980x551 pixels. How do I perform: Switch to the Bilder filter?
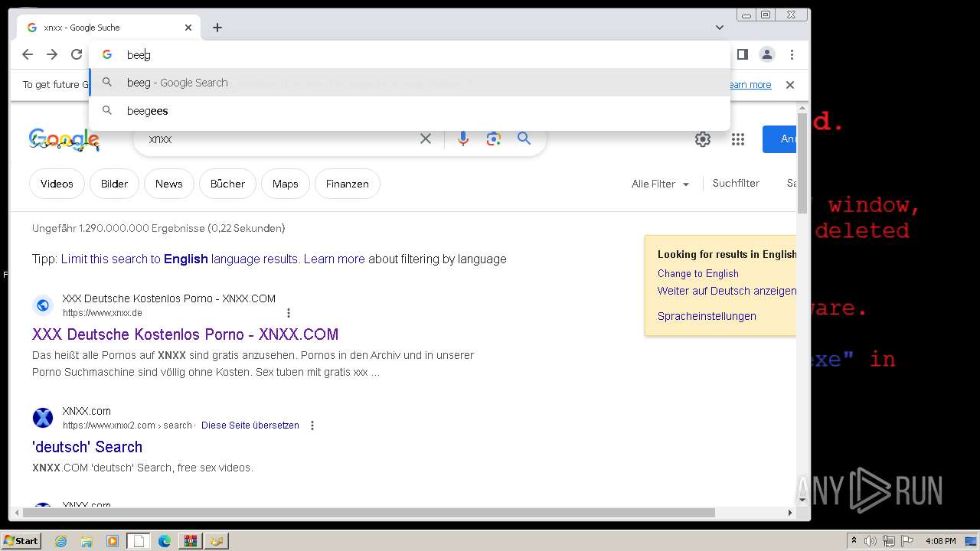pos(114,184)
